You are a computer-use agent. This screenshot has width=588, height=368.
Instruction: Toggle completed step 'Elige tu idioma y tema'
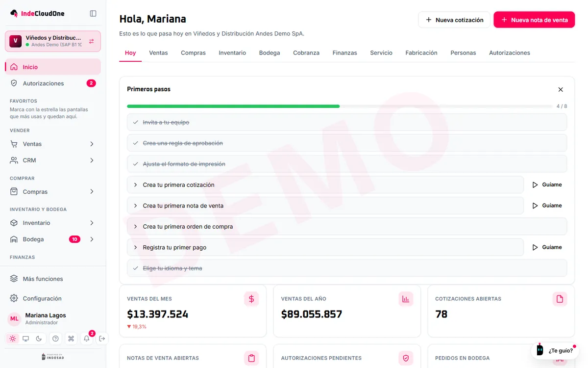[347, 268]
